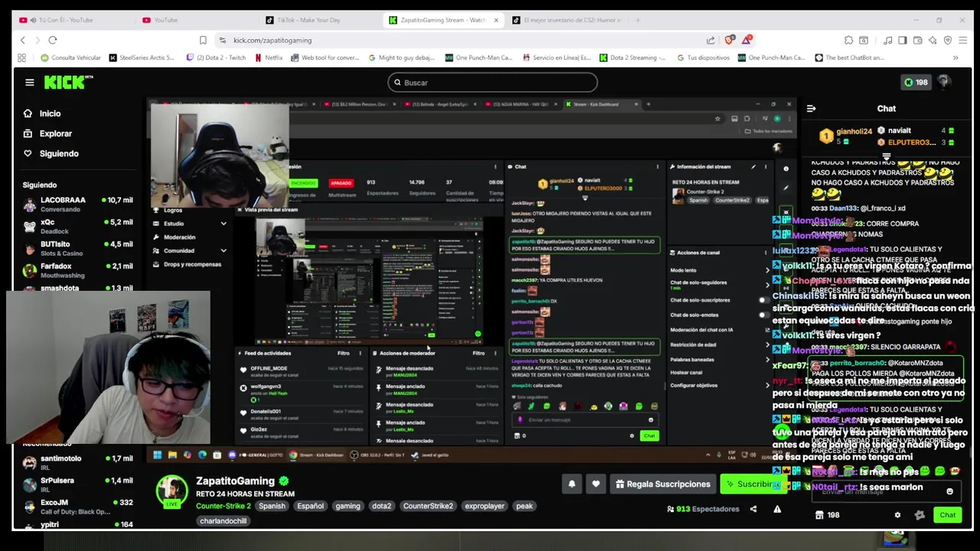Screen dimensions: 980x551
Task: Open the browser apps grid icon on the bookmarks bar
Action: pos(21,57)
